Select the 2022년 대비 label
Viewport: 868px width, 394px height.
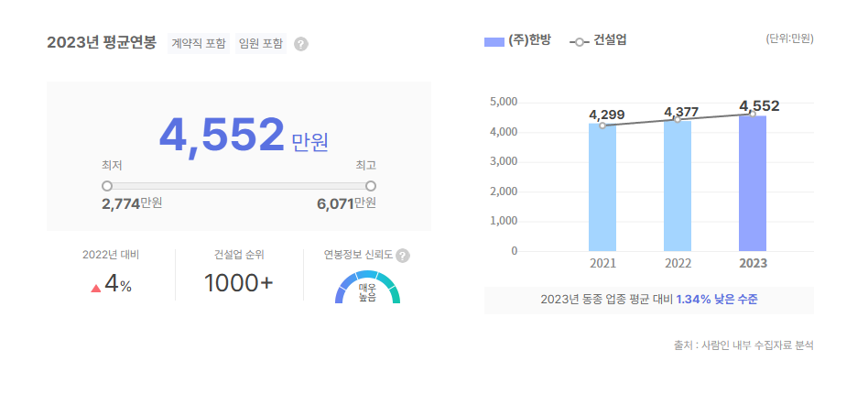111,255
